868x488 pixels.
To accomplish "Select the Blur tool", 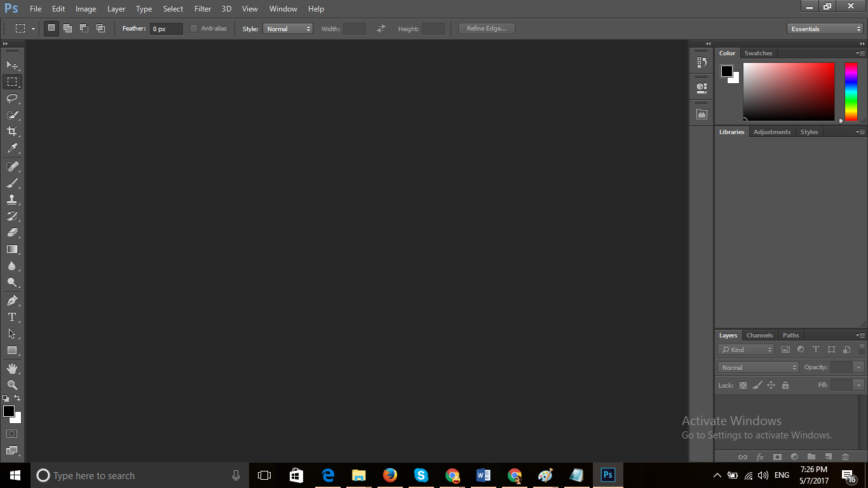I will (12, 266).
